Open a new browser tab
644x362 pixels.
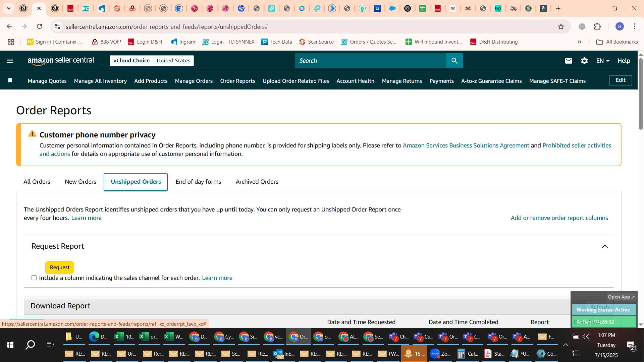click(558, 8)
